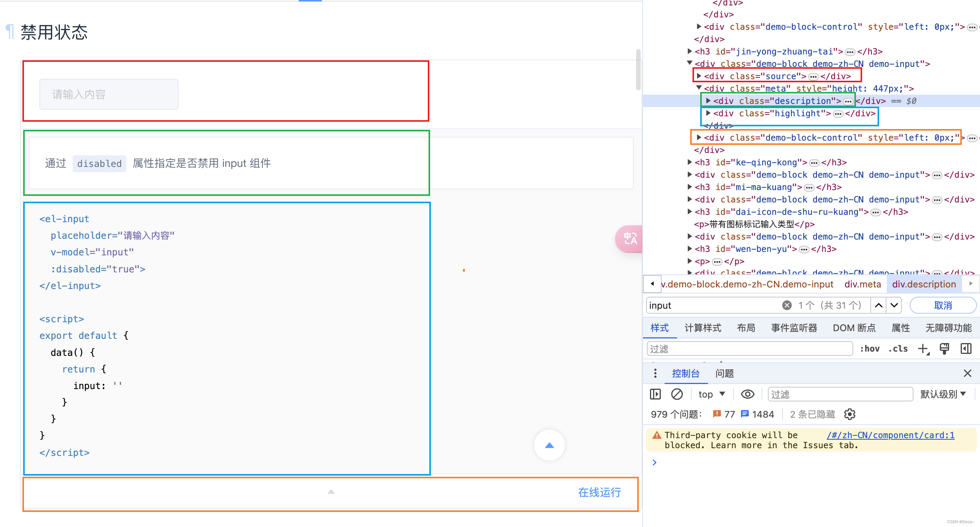Switch to 无障碍功能 tab
Image resolution: width=980 pixels, height=527 pixels.
tap(948, 328)
